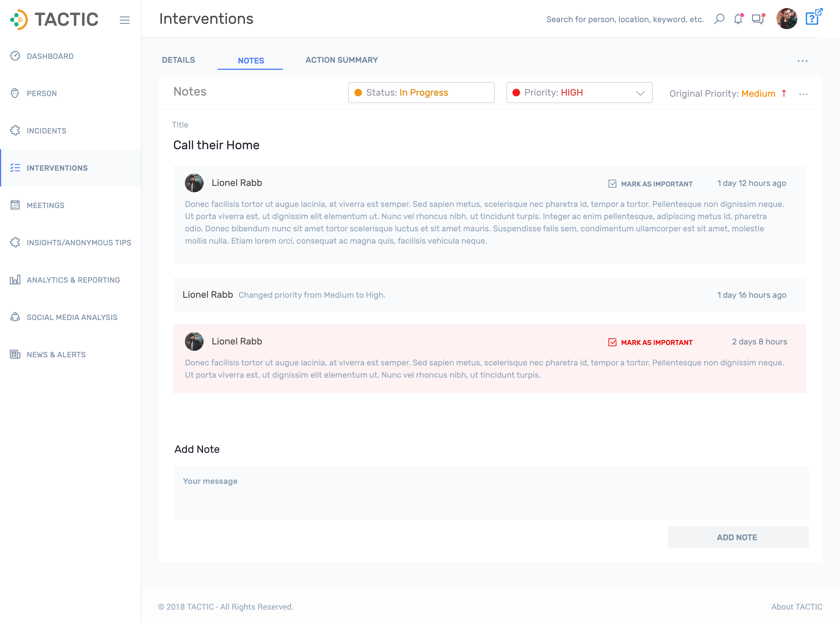Click the Meetings calendar icon
Screen dimensions: 840x623
click(x=15, y=205)
